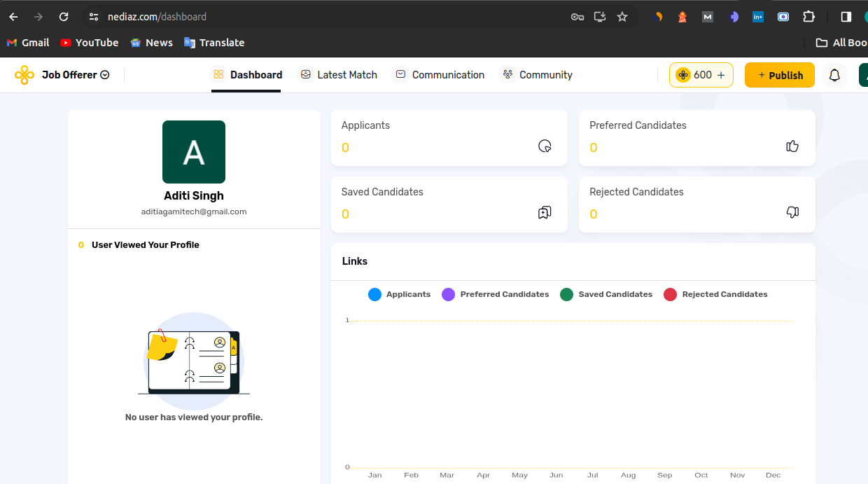Click the Saved Candidates bookmark icon
Screen dimensions: 868x484
(x=545, y=213)
